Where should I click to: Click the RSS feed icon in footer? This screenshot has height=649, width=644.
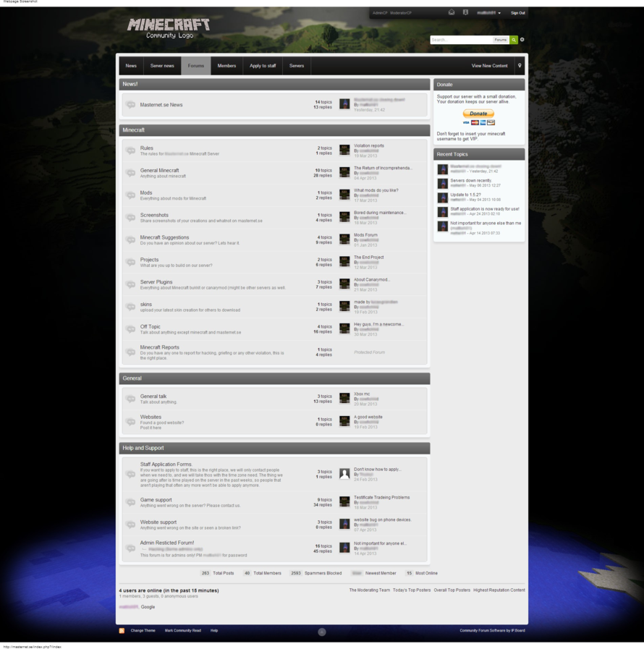tap(122, 631)
